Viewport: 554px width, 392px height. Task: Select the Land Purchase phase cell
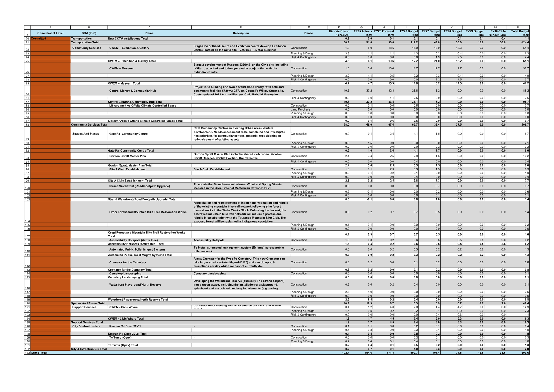point(300,109)
